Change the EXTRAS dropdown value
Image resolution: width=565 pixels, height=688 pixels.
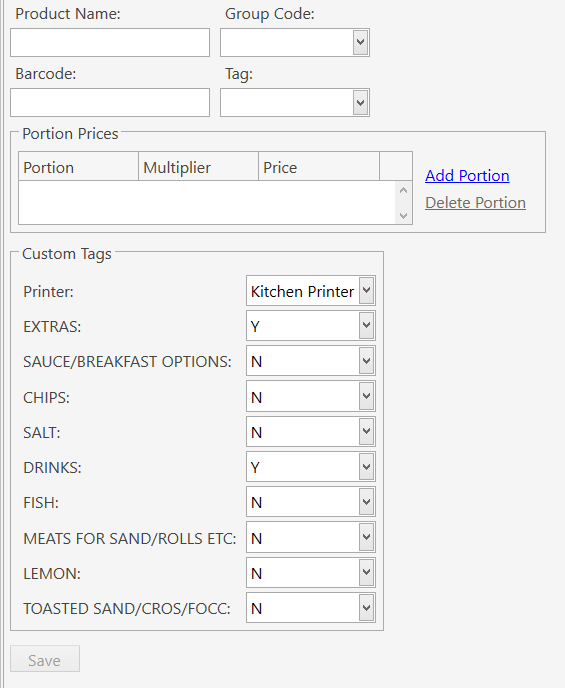(311, 326)
